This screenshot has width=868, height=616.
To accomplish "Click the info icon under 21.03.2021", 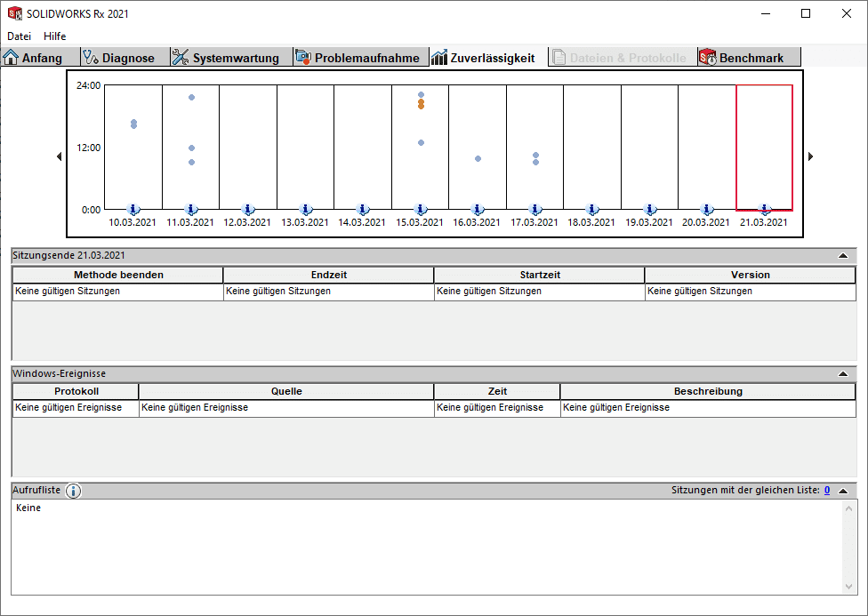I will pos(765,210).
